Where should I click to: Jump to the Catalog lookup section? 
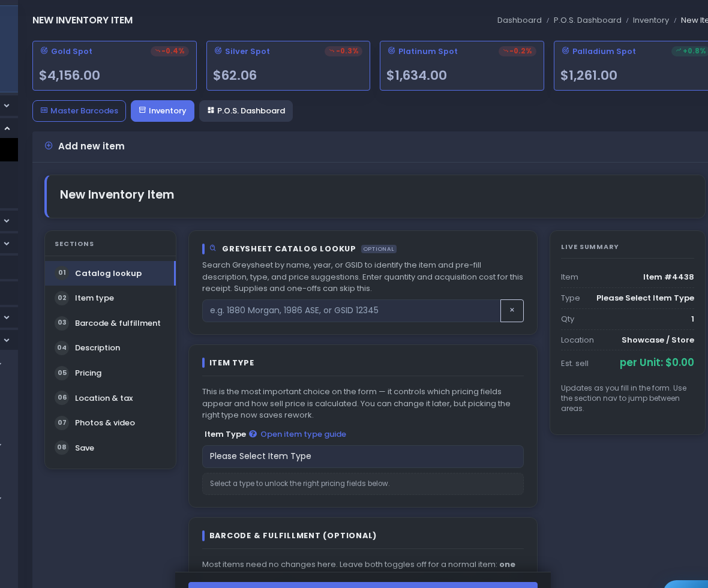(x=110, y=273)
